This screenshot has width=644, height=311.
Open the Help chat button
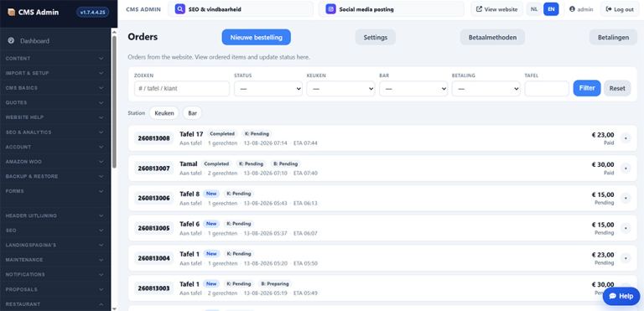621,296
